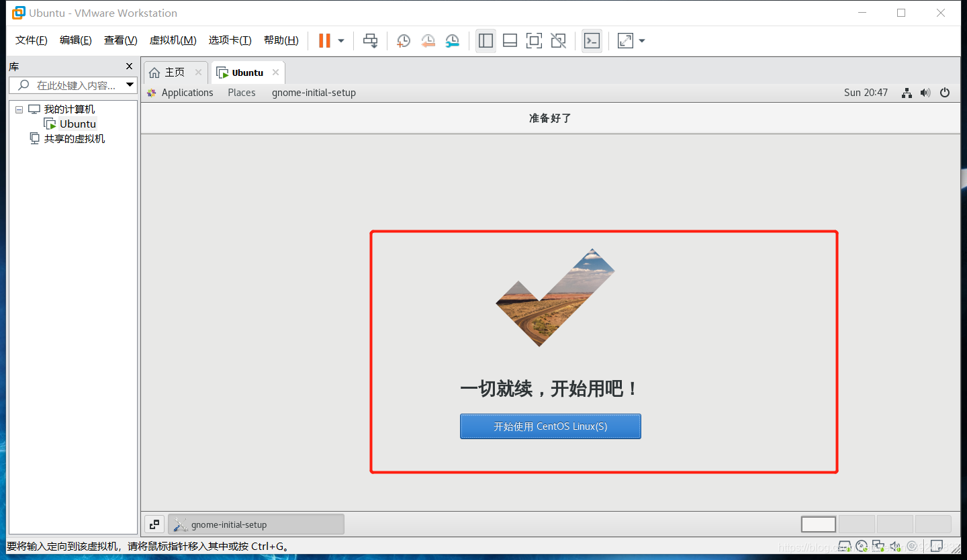Close the 库 library panel
Viewport: 967px width, 560px height.
pos(130,66)
